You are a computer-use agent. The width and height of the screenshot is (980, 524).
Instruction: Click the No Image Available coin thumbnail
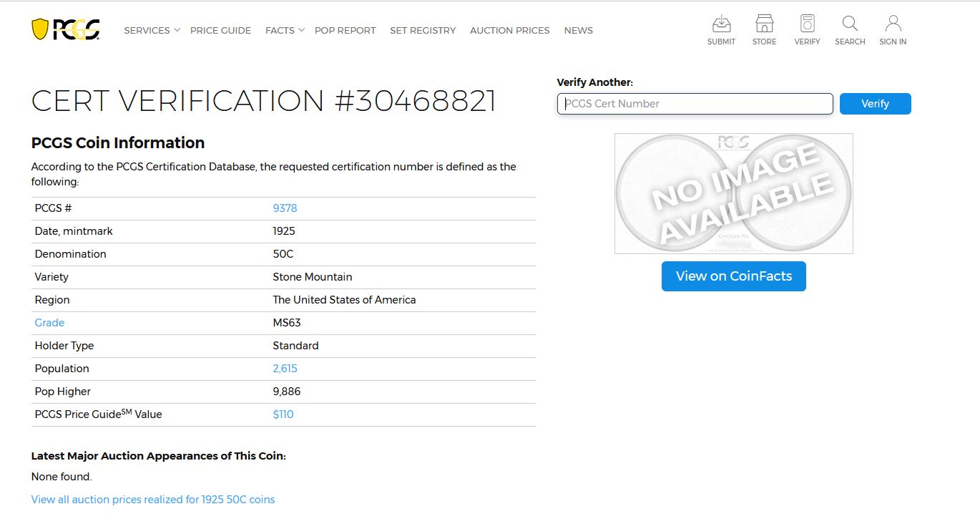tap(734, 193)
